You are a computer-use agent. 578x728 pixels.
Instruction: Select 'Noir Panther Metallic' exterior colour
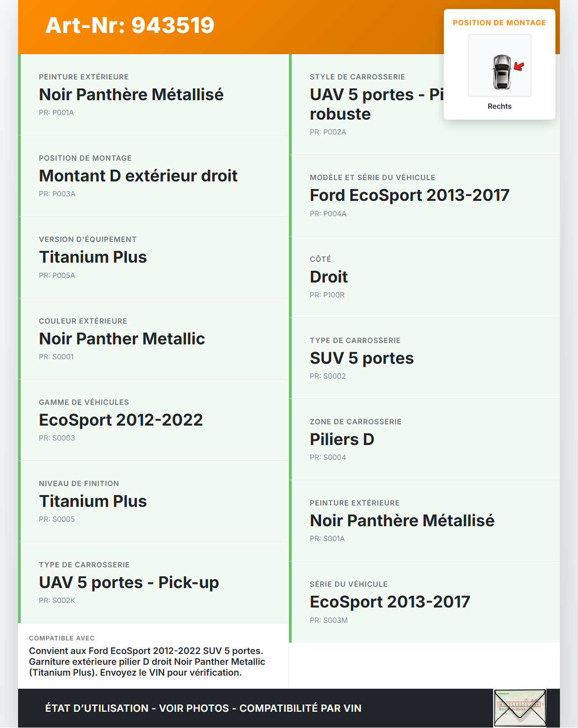[122, 339]
